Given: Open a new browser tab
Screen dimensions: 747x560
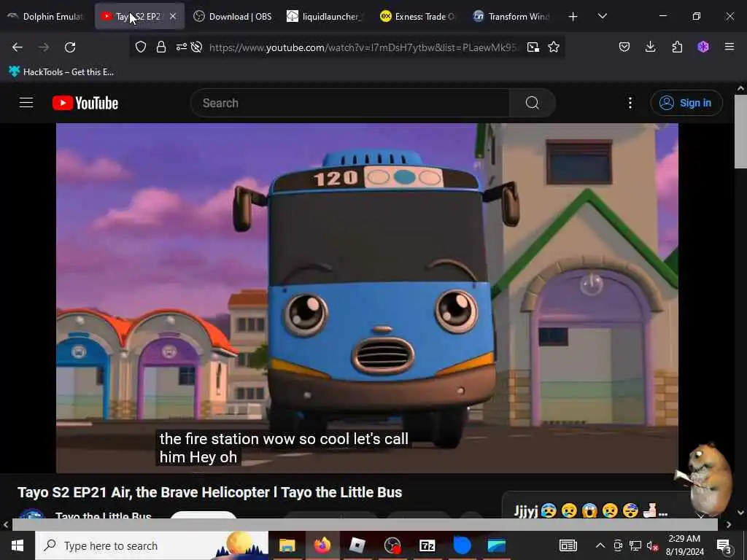Looking at the screenshot, I should point(573,17).
